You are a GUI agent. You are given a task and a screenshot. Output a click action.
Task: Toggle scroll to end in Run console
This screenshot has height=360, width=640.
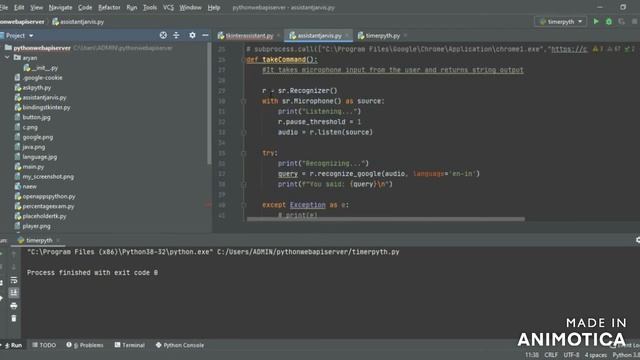pos(14,293)
